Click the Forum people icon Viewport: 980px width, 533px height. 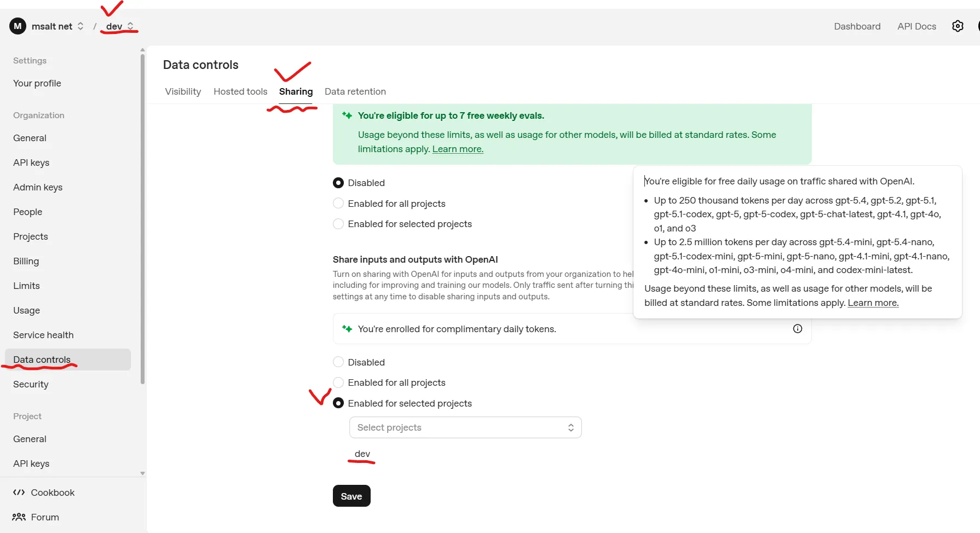click(x=19, y=517)
